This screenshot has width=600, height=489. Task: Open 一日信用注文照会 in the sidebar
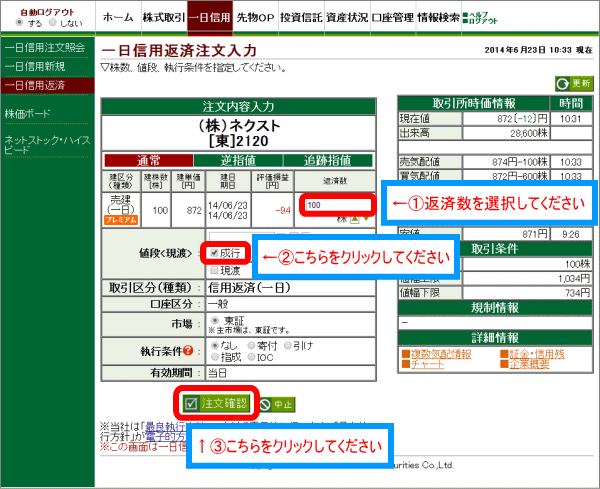45,48
